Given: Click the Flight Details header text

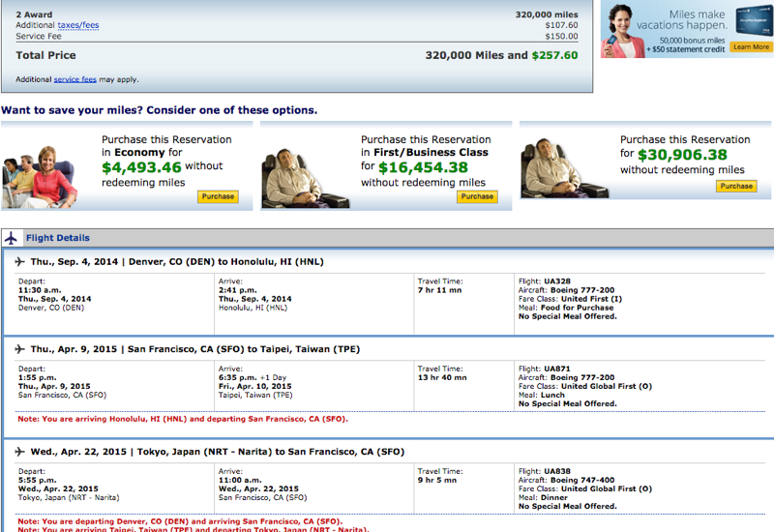Looking at the screenshot, I should pyautogui.click(x=58, y=238).
